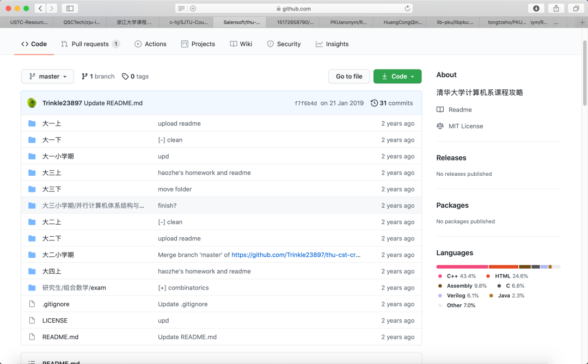Select the Code tab
Viewport: 588px width, 364px height.
[x=34, y=44]
